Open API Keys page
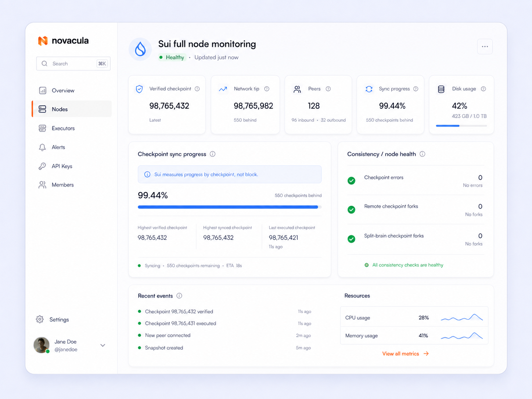532x399 pixels. coord(72,166)
